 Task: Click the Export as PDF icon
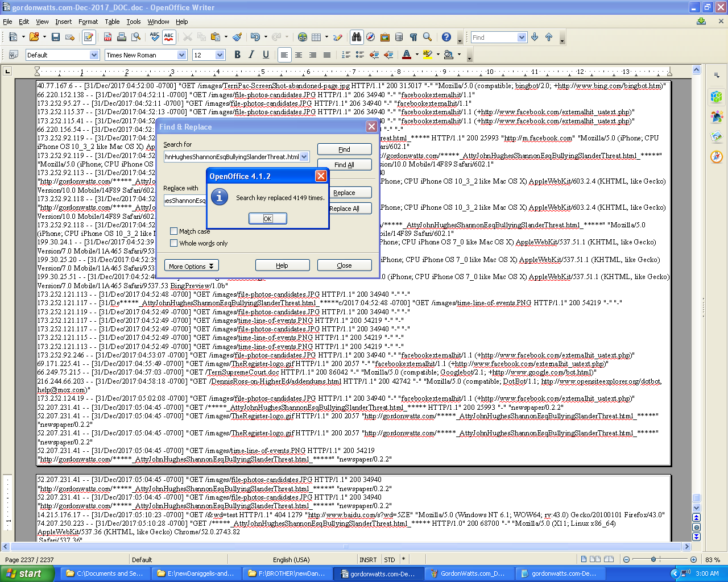click(107, 37)
